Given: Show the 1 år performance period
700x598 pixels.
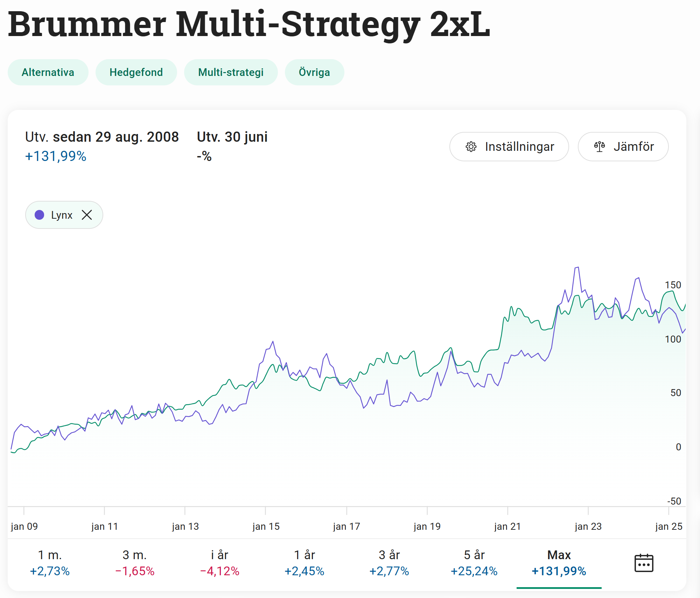Looking at the screenshot, I should click(x=304, y=563).
